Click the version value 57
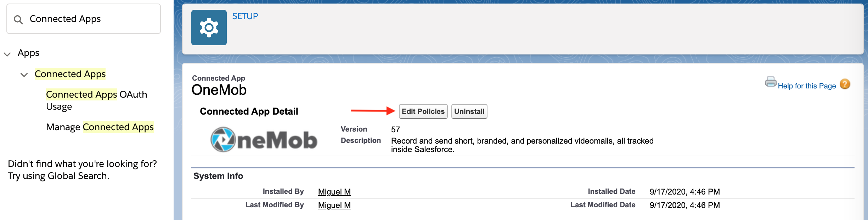Screen dimensions: 868x220 click(395, 129)
